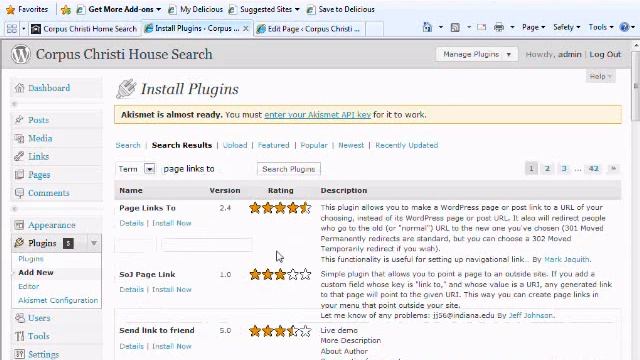This screenshot has width=640, height=360.
Task: Click the browser Help question-mark icon
Action: pyautogui.click(x=624, y=27)
